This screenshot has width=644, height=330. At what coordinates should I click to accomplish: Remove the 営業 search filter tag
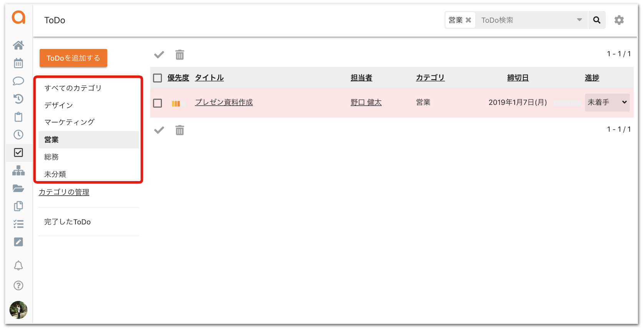pyautogui.click(x=468, y=20)
